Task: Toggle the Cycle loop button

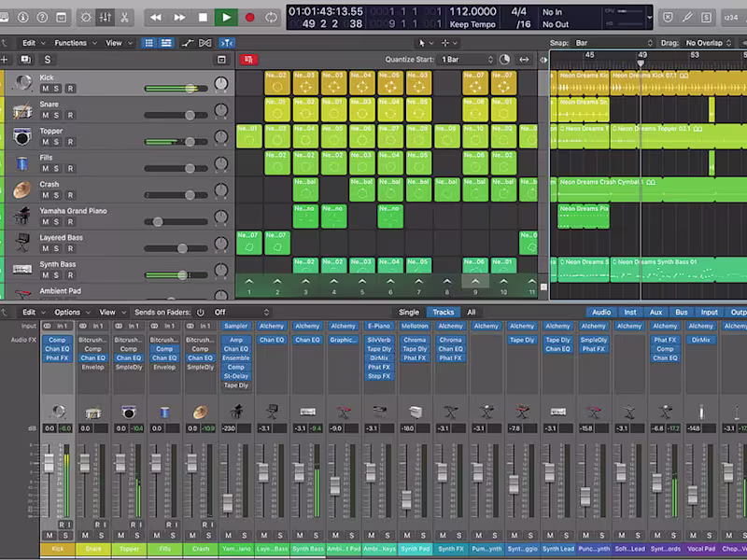Action: 272,17
